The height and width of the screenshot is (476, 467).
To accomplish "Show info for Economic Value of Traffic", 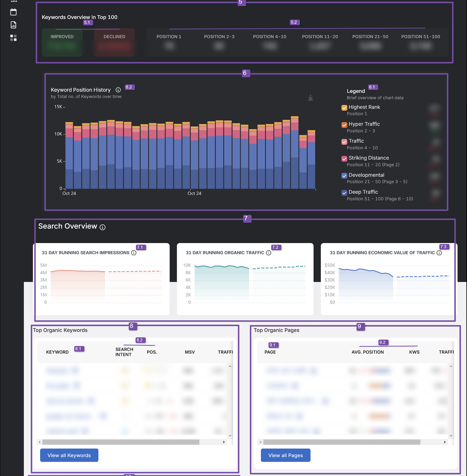I will click(439, 253).
